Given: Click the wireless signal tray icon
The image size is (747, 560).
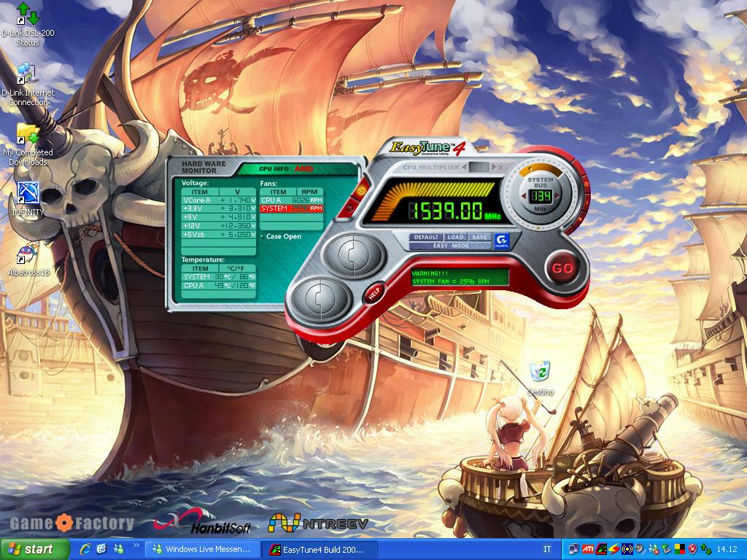Looking at the screenshot, I should pos(627,549).
